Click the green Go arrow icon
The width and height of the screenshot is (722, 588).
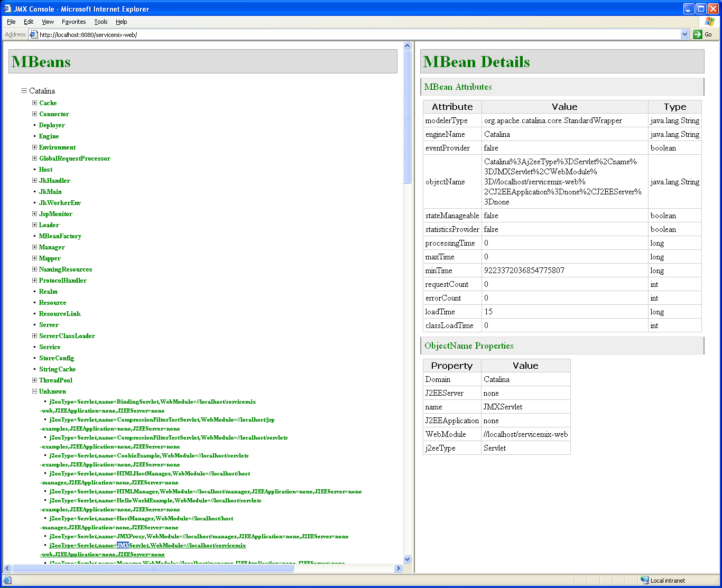698,34
